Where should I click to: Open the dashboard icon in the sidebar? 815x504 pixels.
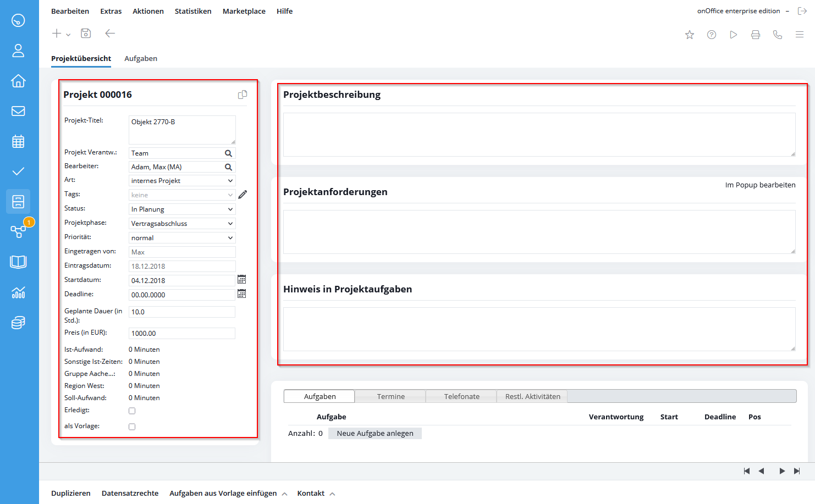18,20
